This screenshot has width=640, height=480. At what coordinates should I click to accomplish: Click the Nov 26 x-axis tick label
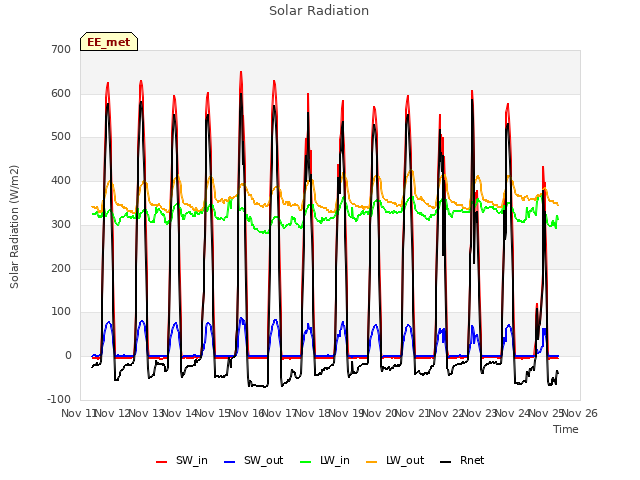click(x=580, y=413)
